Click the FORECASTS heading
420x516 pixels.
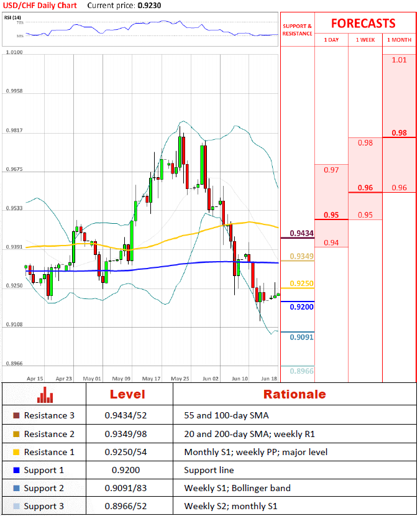click(x=363, y=24)
